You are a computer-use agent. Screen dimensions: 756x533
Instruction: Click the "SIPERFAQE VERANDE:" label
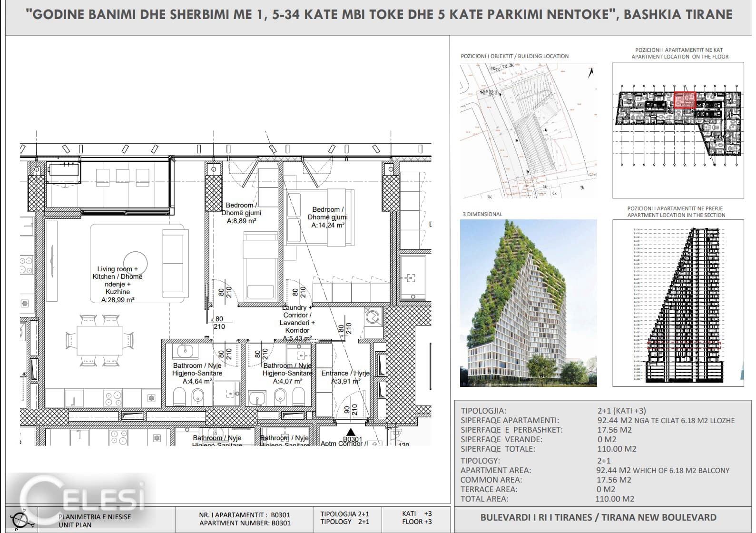coord(501,439)
